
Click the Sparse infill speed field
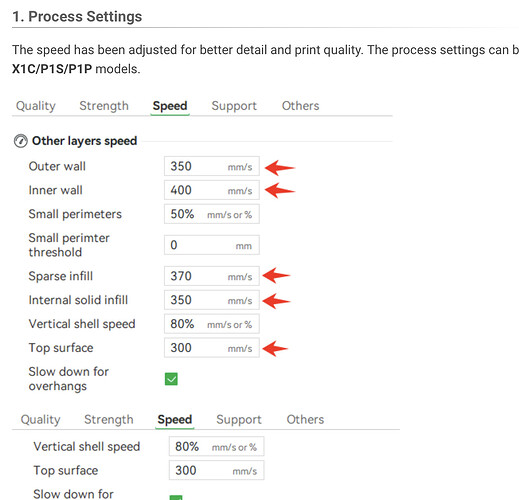(x=212, y=276)
